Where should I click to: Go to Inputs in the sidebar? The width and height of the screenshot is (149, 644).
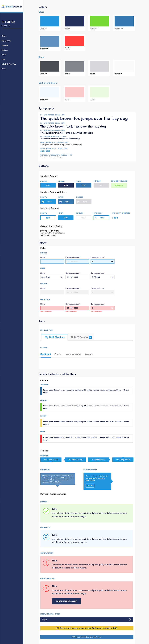(4, 55)
